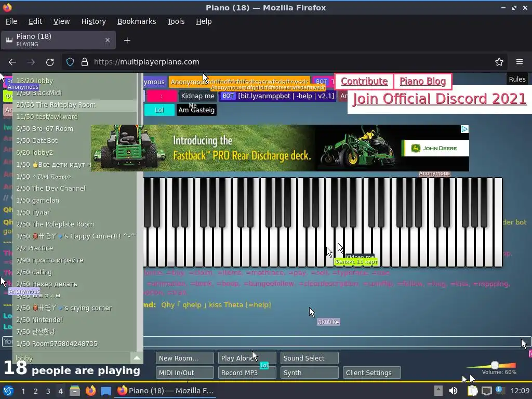The width and height of the screenshot is (532, 399).
Task: Open Client Settings
Action: [x=372, y=373]
